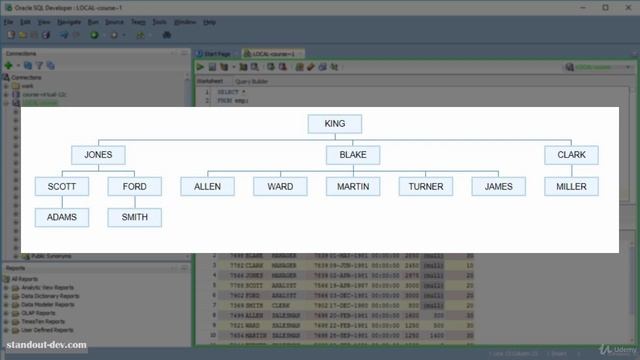
Task: Expand the OLAP Reports node
Action: 6,313
